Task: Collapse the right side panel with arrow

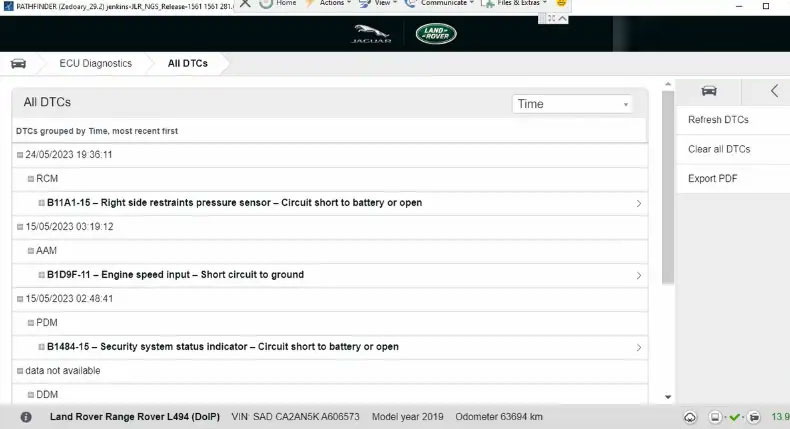Action: point(773,91)
